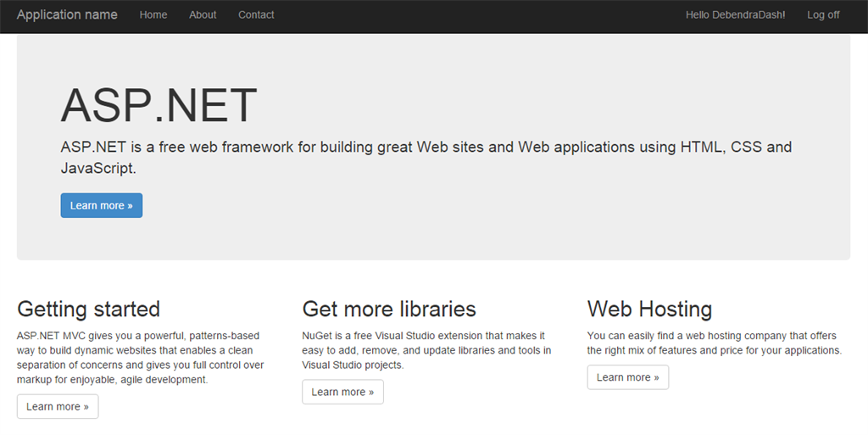Viewport: 868px width, 435px height.
Task: Click the Getting started heading
Action: point(88,309)
